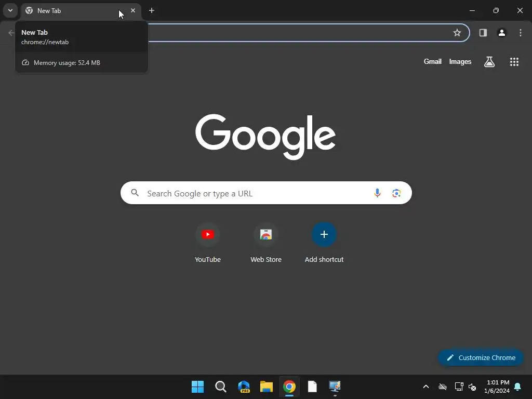Click the magnifier icon in search box
The image size is (532, 399).
(x=135, y=193)
